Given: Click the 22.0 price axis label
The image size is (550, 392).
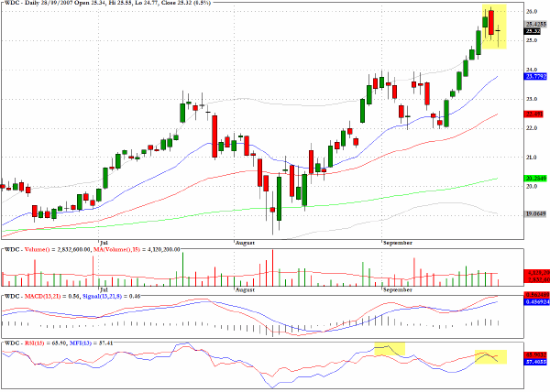Looking at the screenshot, I should pyautogui.click(x=532, y=128).
